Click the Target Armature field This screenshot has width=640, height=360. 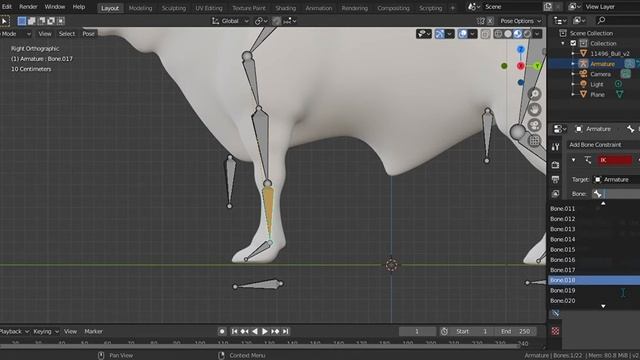pyautogui.click(x=616, y=180)
